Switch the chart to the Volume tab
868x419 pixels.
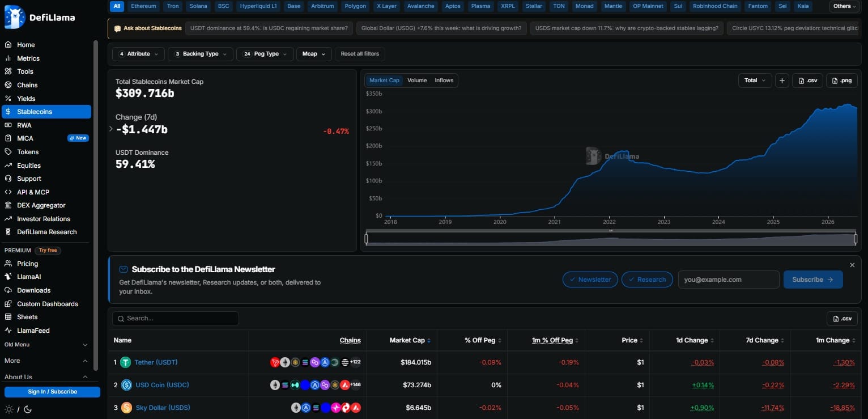pyautogui.click(x=417, y=81)
